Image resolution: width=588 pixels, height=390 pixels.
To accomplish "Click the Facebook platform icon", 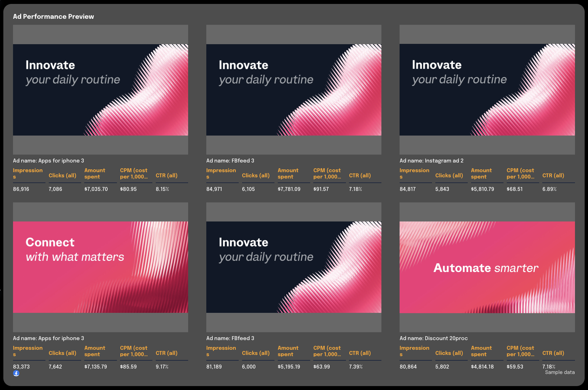I will coord(16,374).
